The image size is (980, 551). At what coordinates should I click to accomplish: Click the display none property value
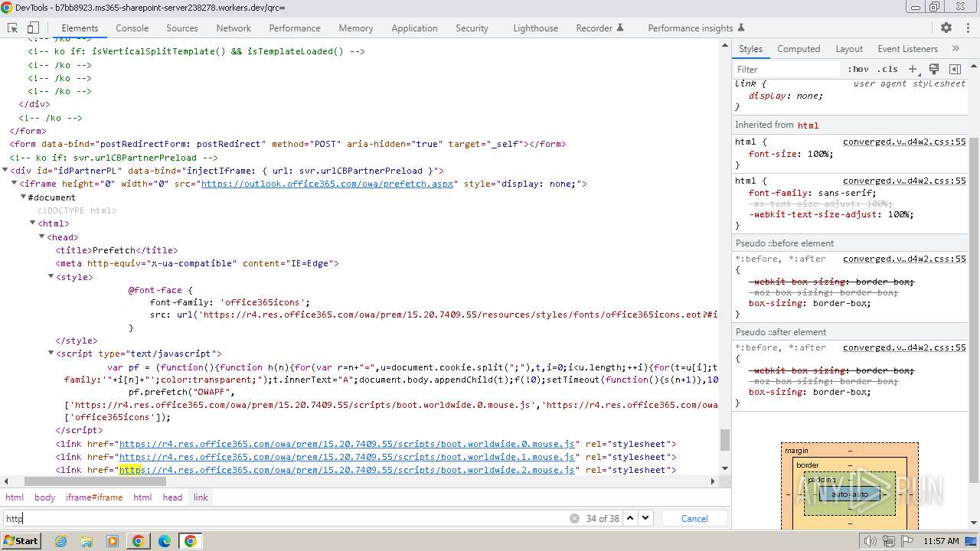coord(808,96)
